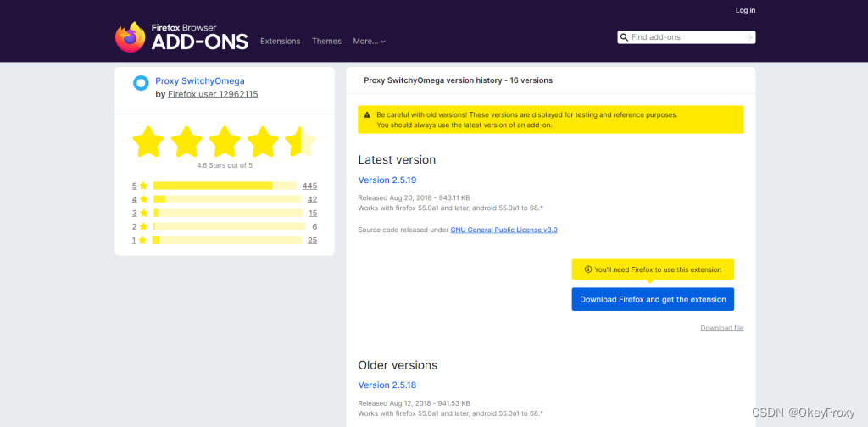Click 'Released Aug 20, 2018 - 943.11 KB' text
The image size is (868, 427).
click(414, 197)
